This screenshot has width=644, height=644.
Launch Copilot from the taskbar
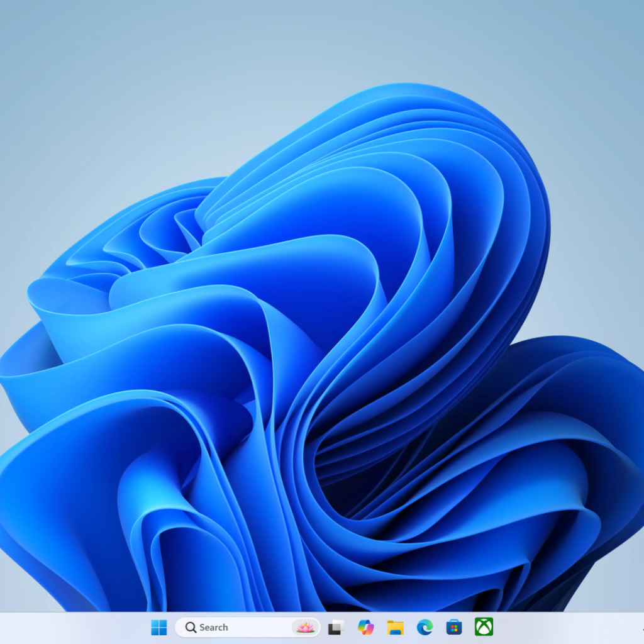click(x=365, y=627)
